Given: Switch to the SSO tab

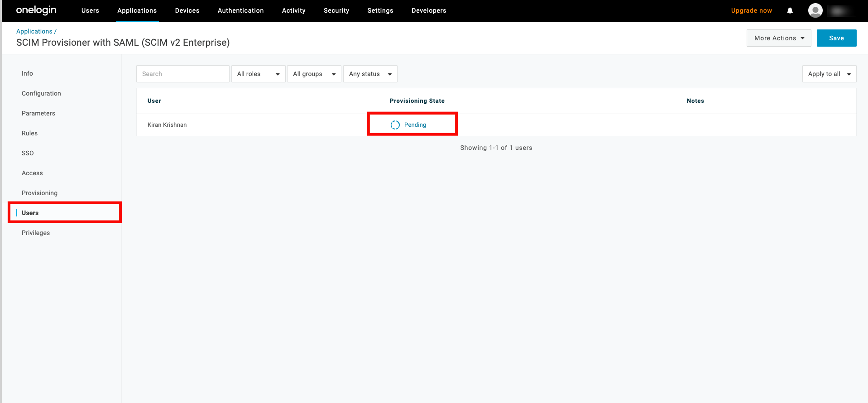Looking at the screenshot, I should pyautogui.click(x=28, y=153).
